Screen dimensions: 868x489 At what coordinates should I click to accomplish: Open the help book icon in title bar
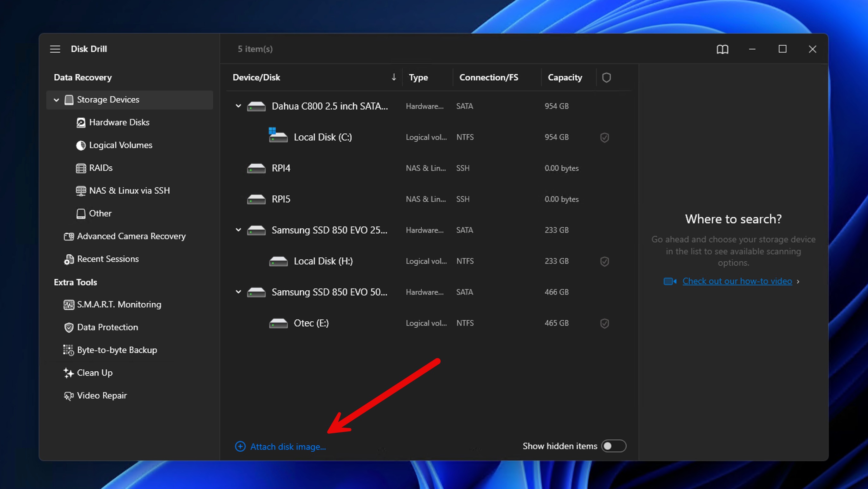tap(722, 49)
